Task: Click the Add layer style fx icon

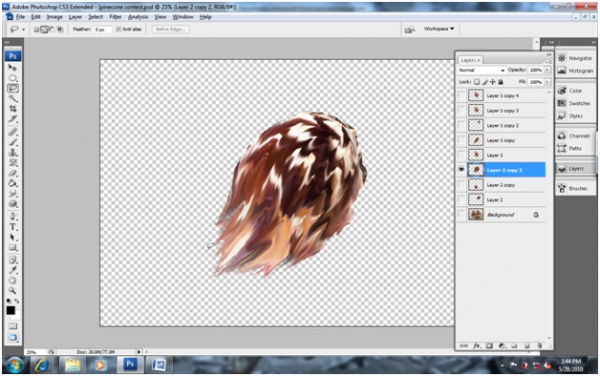Action: (477, 346)
